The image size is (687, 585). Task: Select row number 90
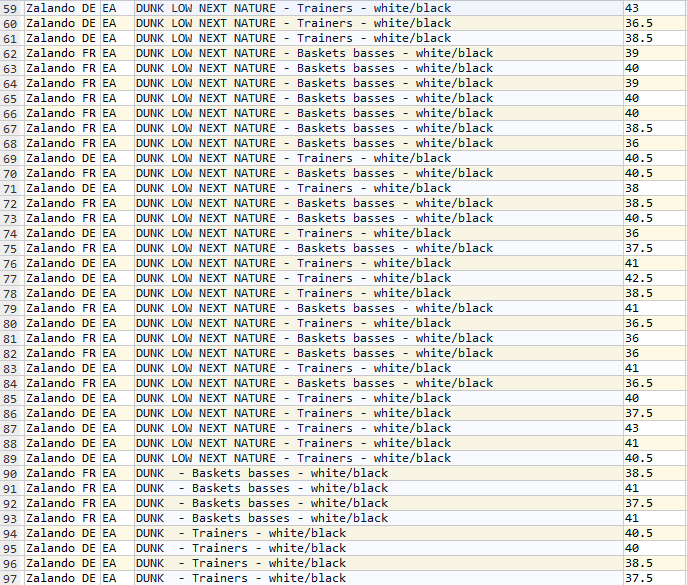12,473
